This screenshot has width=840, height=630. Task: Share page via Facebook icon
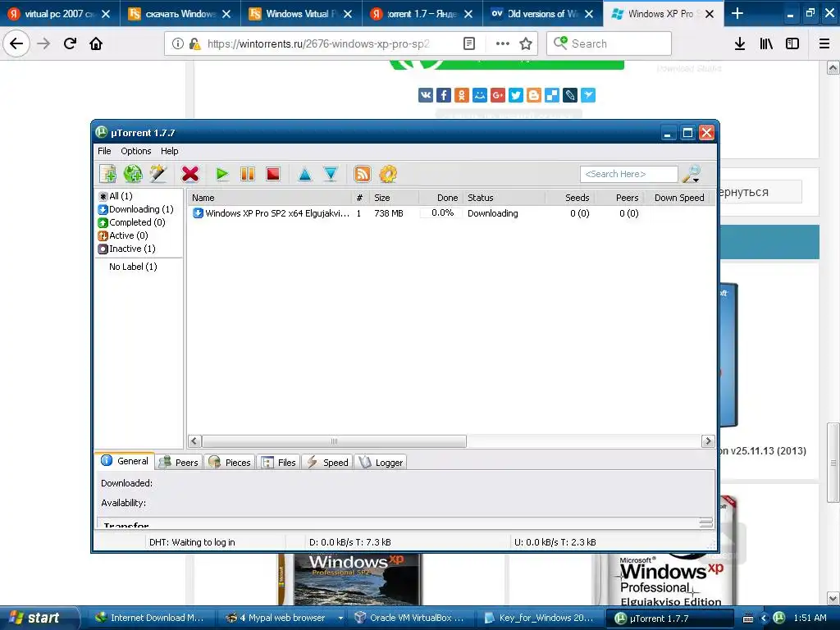point(444,95)
